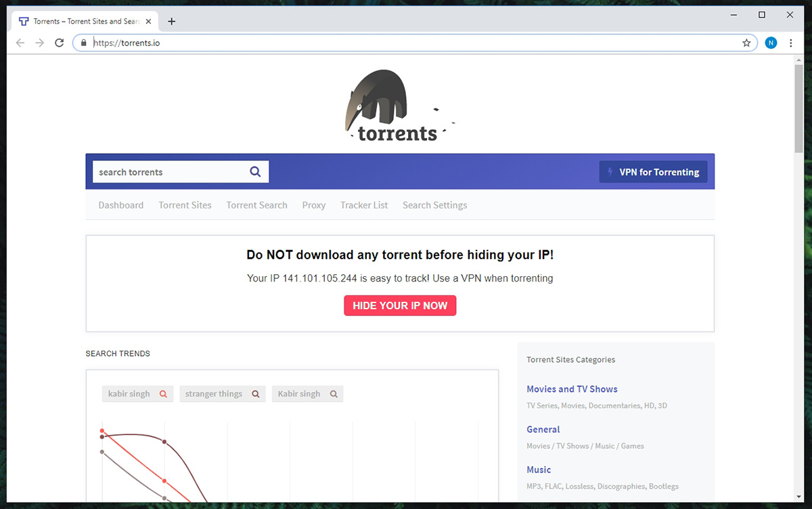Maximize the Chrome window

pyautogui.click(x=762, y=14)
